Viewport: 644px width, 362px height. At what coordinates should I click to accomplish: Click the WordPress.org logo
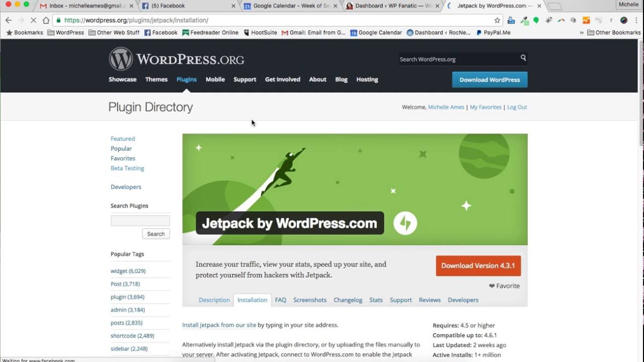click(x=177, y=59)
